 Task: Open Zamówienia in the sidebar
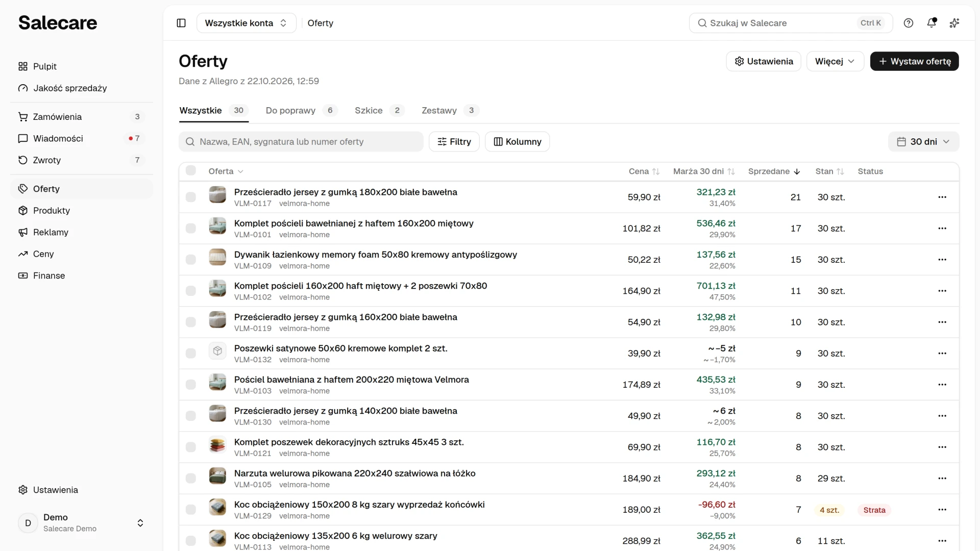[82, 117]
